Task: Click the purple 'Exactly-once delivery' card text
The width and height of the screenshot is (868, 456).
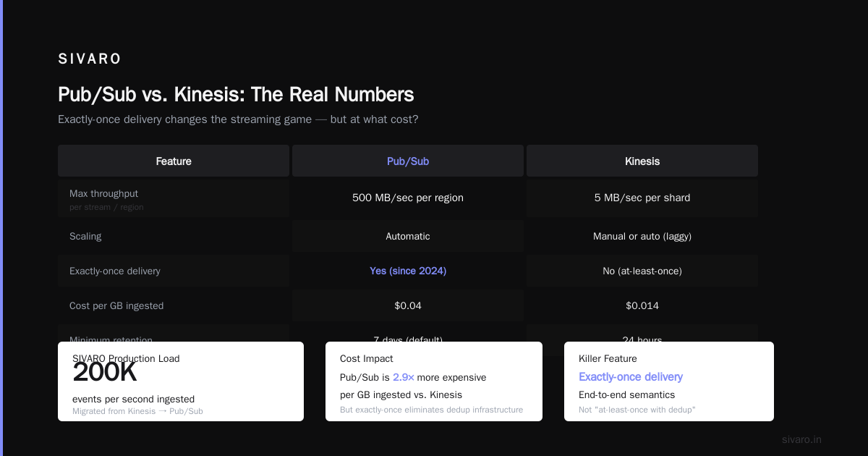Action: pos(631,377)
